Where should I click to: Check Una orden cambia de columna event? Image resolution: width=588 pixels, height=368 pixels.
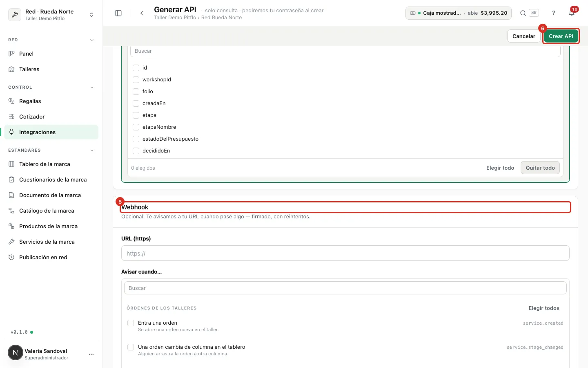(x=131, y=347)
